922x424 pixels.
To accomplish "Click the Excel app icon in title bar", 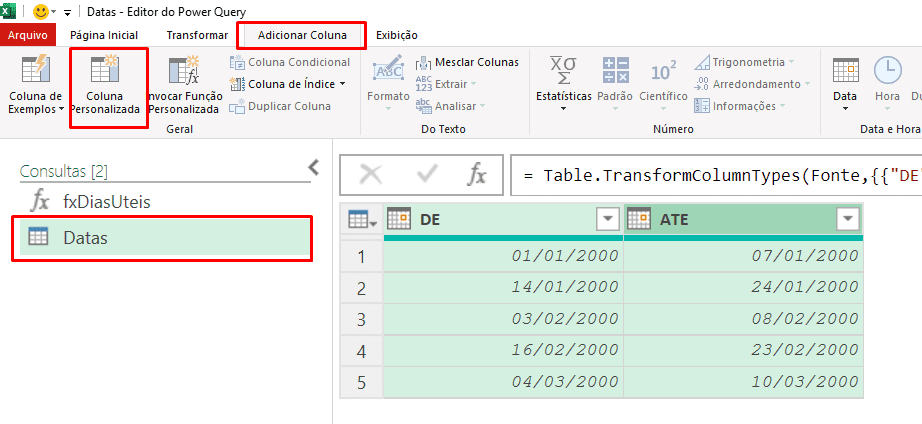I will 8,11.
